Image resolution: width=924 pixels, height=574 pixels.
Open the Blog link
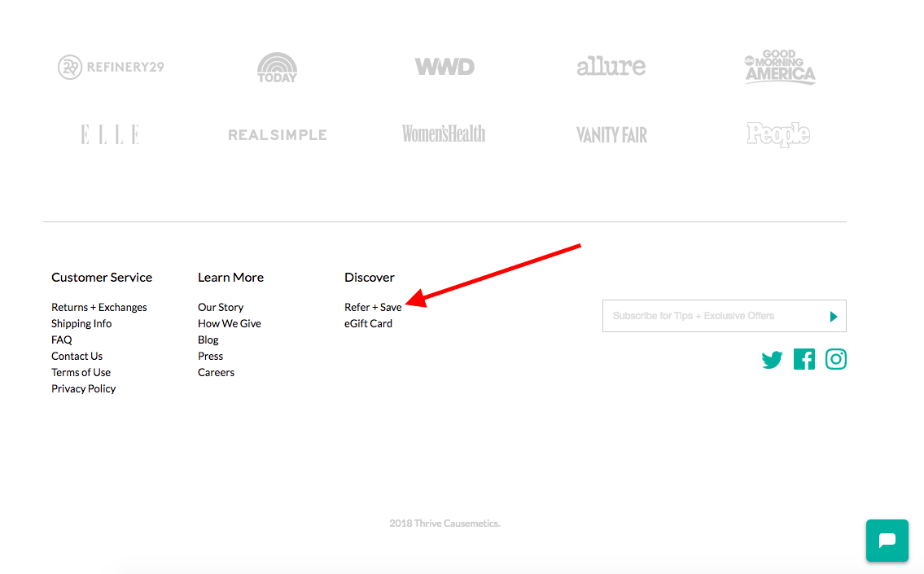(208, 340)
